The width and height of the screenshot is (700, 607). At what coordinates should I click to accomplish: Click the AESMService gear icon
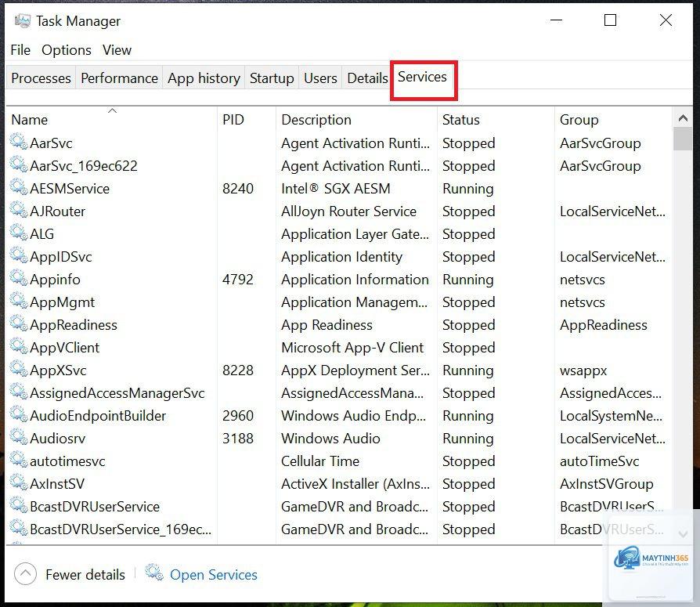point(19,187)
